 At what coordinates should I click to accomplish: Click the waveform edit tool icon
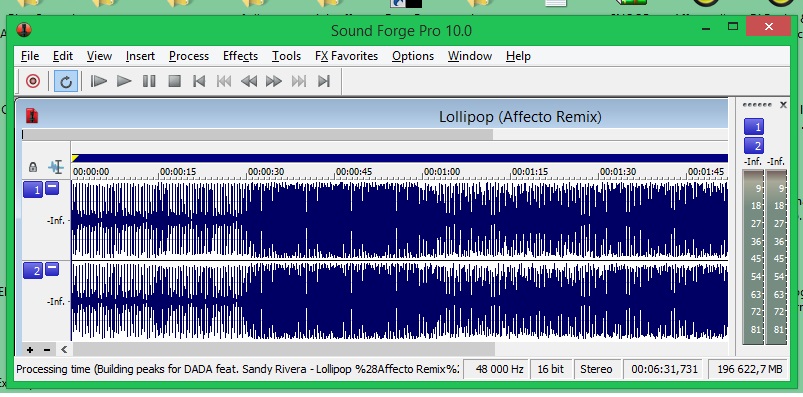click(x=56, y=167)
